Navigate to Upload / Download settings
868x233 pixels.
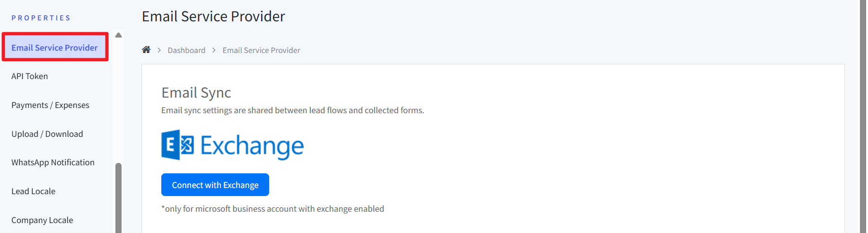tap(47, 134)
